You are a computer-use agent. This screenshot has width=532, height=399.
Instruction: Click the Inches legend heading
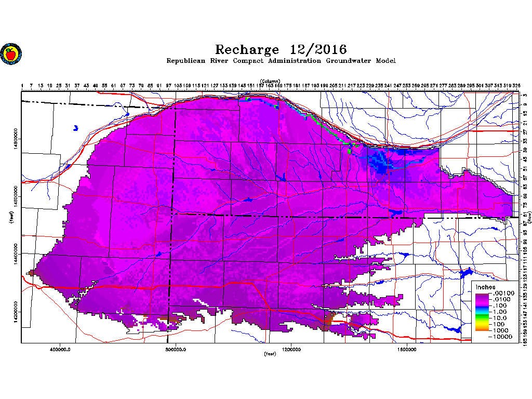point(485,287)
